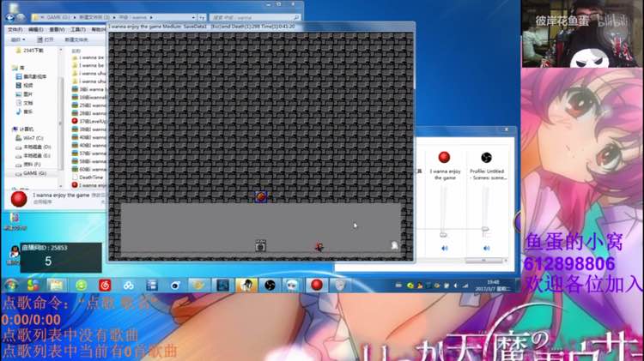Open the 编辑(E) menu in Explorer
The height and width of the screenshot is (361, 644).
(x=36, y=29)
